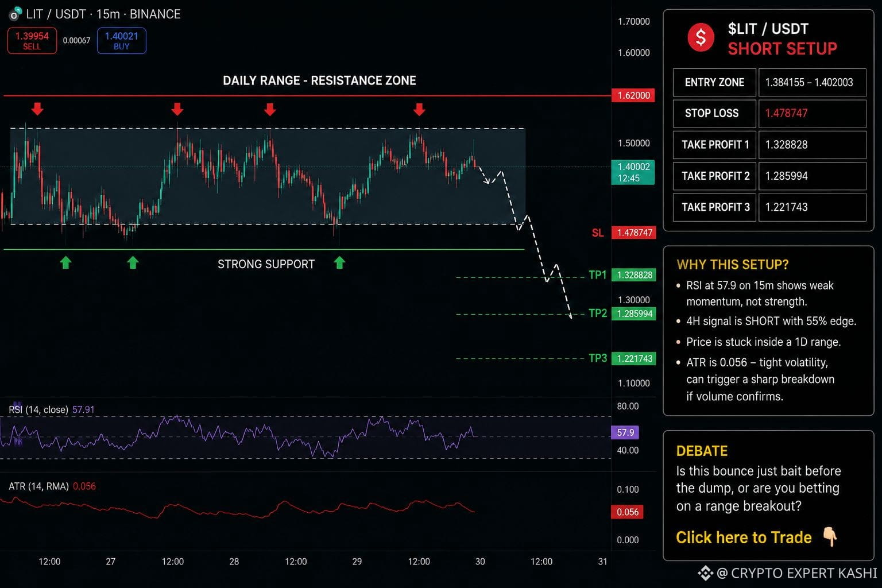Click the 1.285994 value in the setup table
Screen dimensions: 882x588
click(786, 176)
